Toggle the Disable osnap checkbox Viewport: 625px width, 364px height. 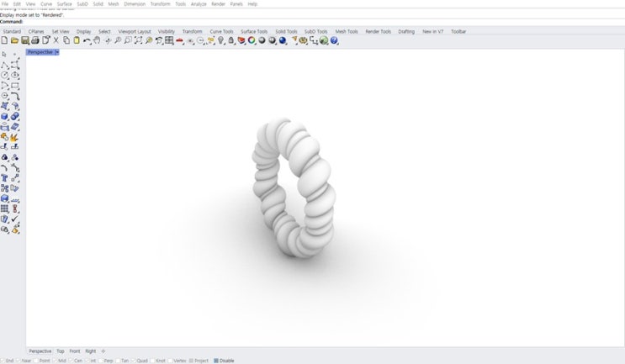[x=216, y=361]
